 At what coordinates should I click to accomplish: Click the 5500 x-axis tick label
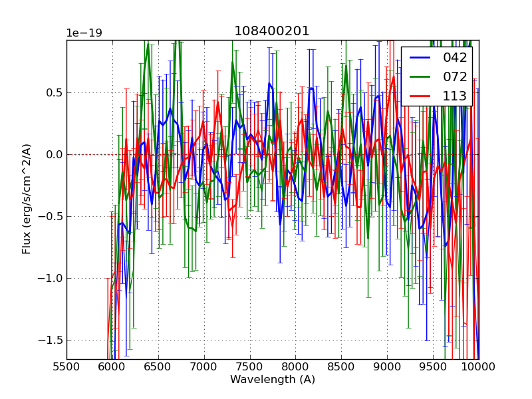[x=66, y=366]
